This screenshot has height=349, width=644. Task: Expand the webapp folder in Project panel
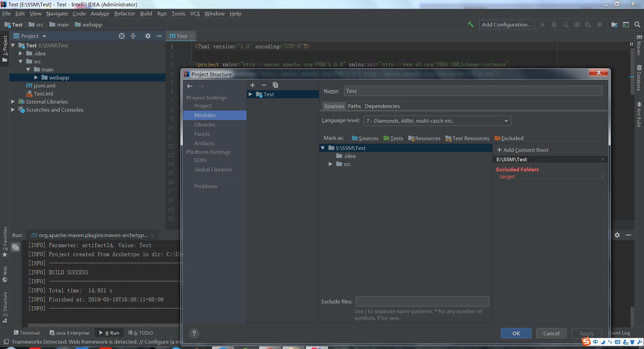[x=36, y=77]
